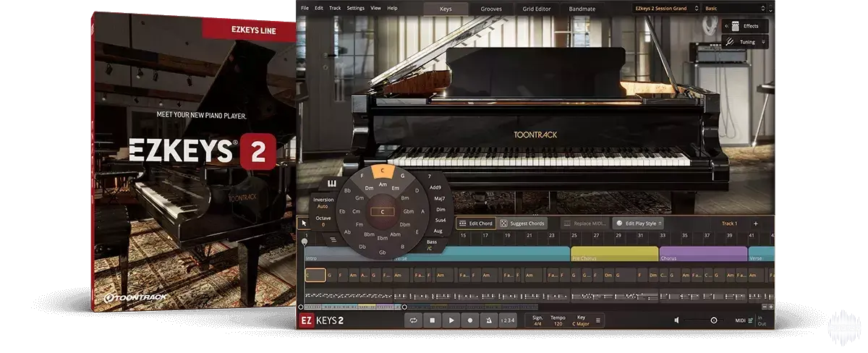Open the EZkeys 2 Session Grand dropdown

tap(664, 9)
